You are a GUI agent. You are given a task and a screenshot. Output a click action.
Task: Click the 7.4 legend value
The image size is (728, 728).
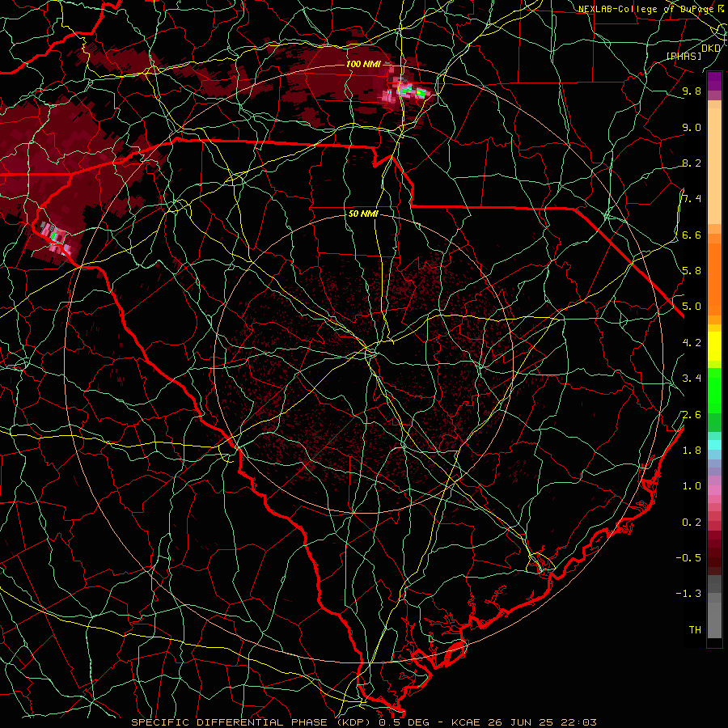coord(692,199)
